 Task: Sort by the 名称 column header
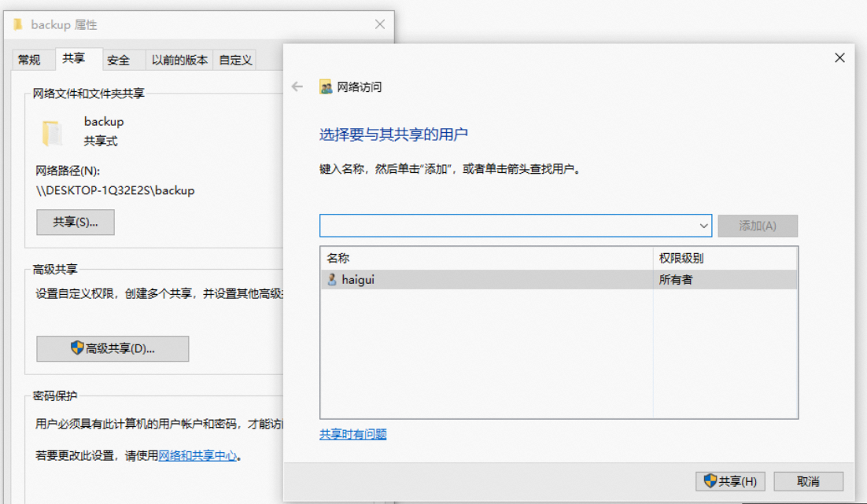[338, 258]
